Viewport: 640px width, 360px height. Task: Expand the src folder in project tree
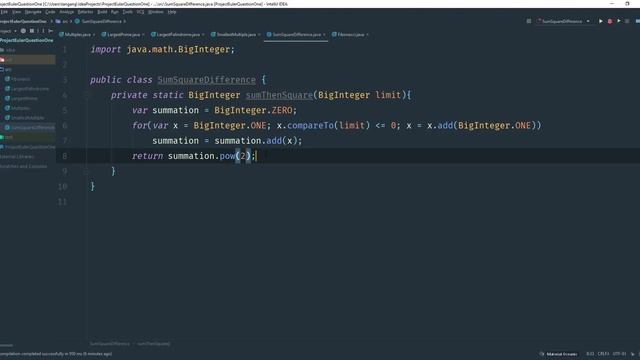(6, 70)
